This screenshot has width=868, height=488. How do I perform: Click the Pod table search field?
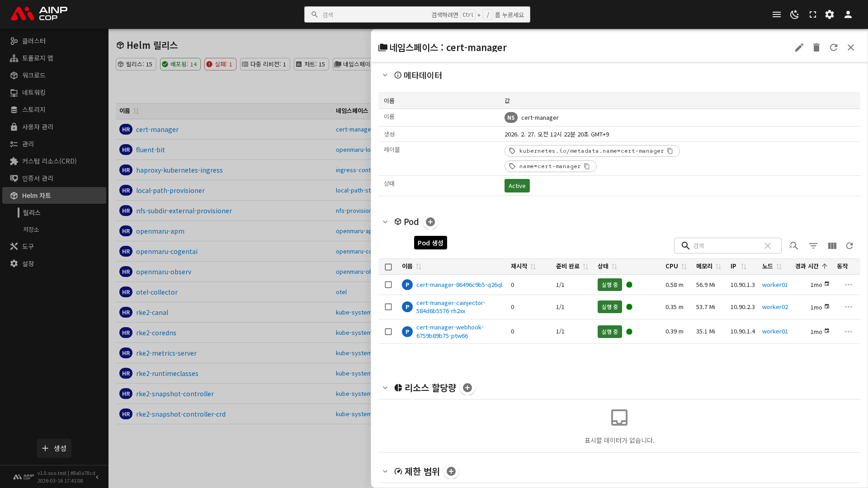(x=726, y=246)
